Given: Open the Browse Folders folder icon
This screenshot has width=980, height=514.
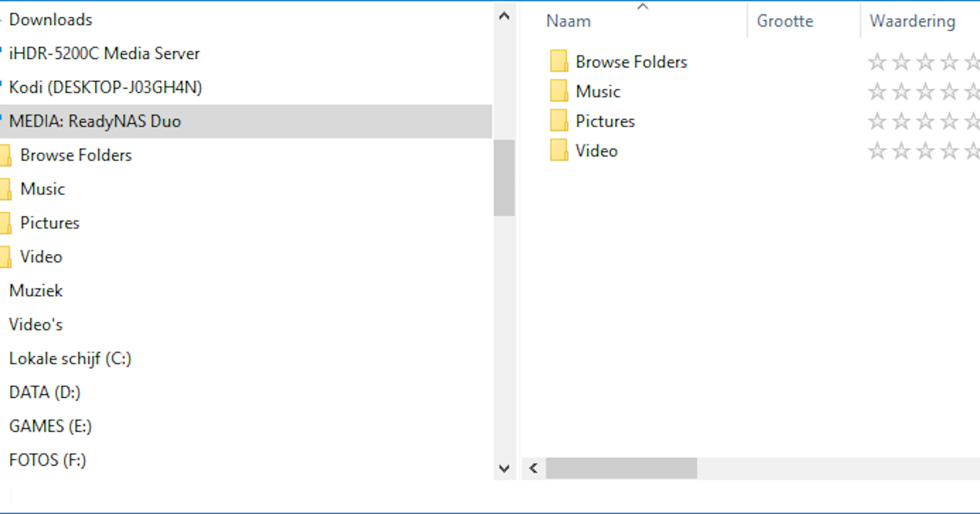Looking at the screenshot, I should tap(559, 62).
